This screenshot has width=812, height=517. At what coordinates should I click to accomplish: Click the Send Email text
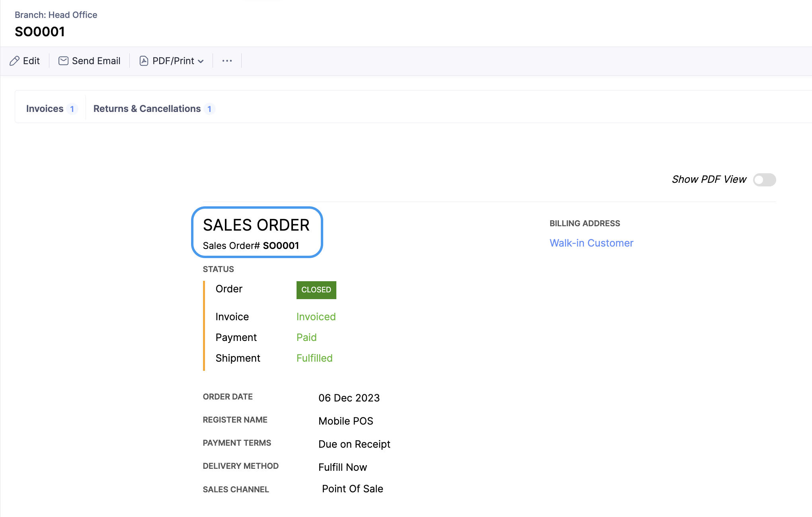pos(96,61)
